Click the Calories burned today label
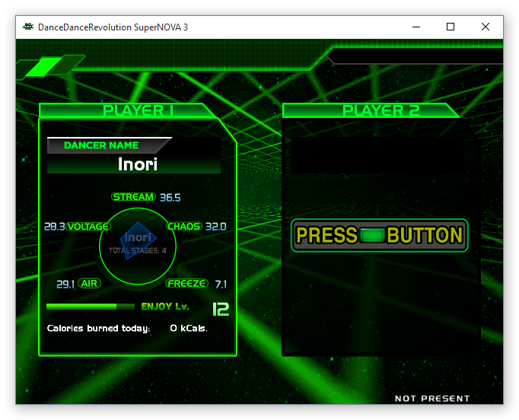519x420 pixels. 99,329
